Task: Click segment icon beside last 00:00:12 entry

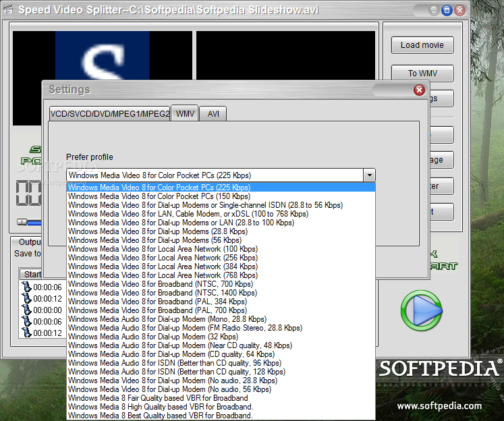Action: [26, 333]
